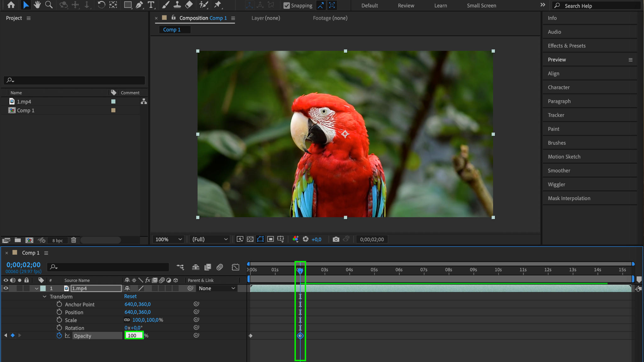Collapse the Transform property group

point(45,297)
